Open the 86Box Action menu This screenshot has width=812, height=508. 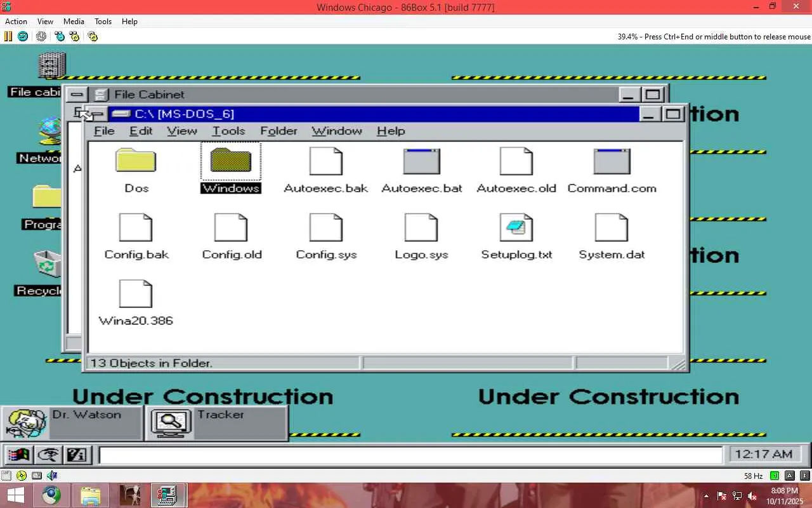click(x=16, y=21)
